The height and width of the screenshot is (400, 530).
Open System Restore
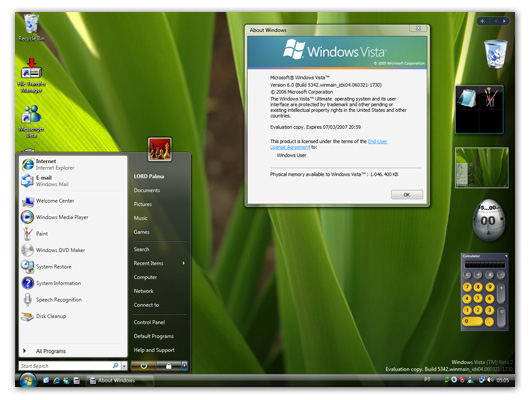pos(73,267)
